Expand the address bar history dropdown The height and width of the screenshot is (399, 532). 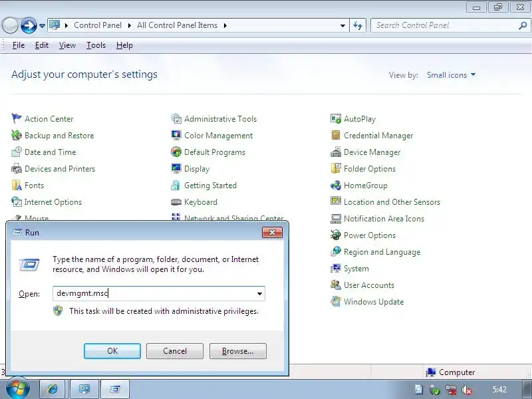click(x=342, y=25)
